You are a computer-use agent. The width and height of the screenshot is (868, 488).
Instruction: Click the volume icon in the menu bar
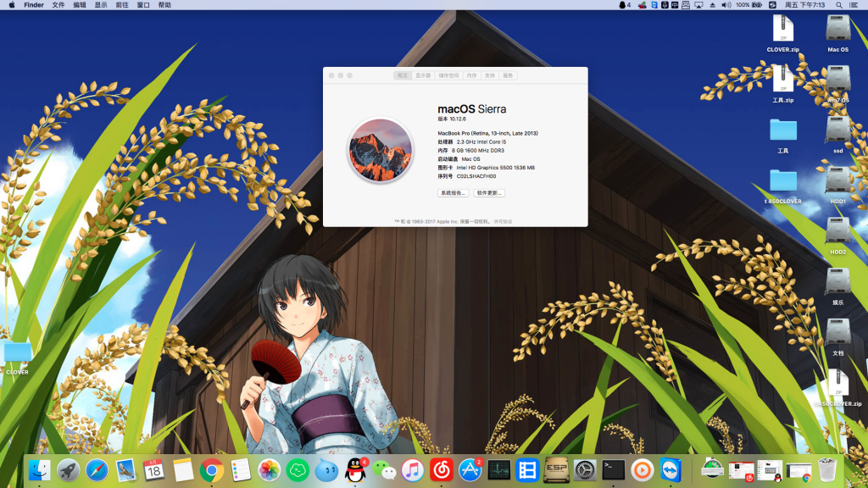coord(726,5)
